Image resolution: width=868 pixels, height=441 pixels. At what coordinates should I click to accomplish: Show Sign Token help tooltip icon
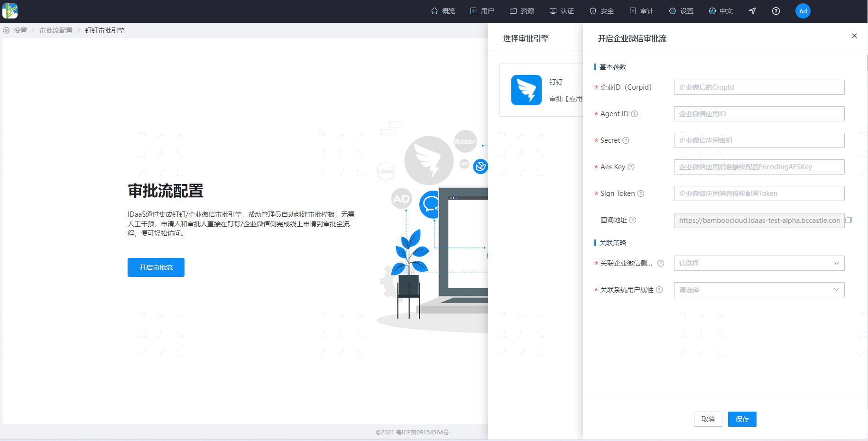641,193
